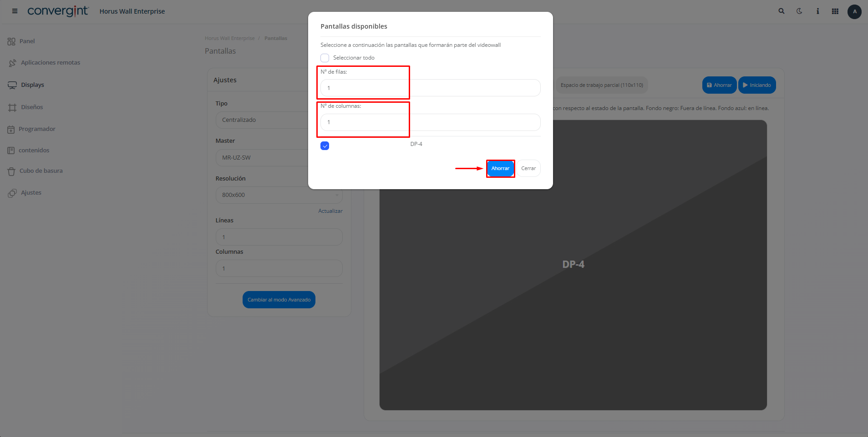Open the search magnifier icon
The height and width of the screenshot is (437, 868).
[x=781, y=11]
